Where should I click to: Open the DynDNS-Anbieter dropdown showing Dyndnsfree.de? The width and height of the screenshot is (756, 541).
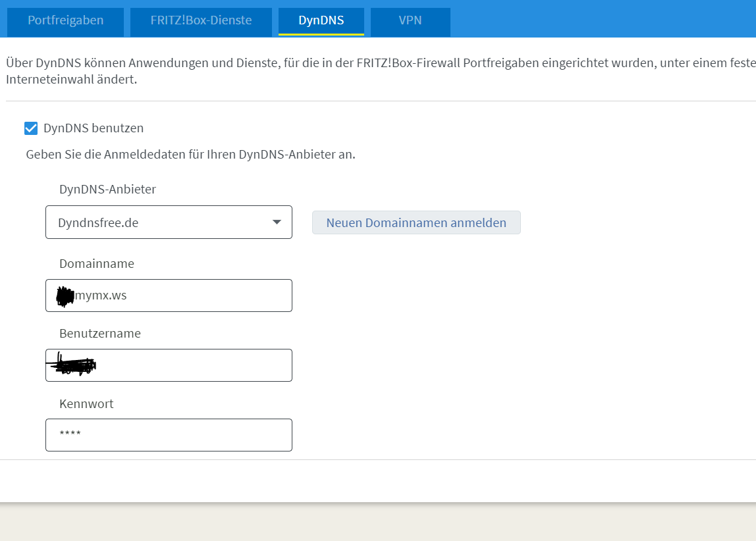click(169, 222)
